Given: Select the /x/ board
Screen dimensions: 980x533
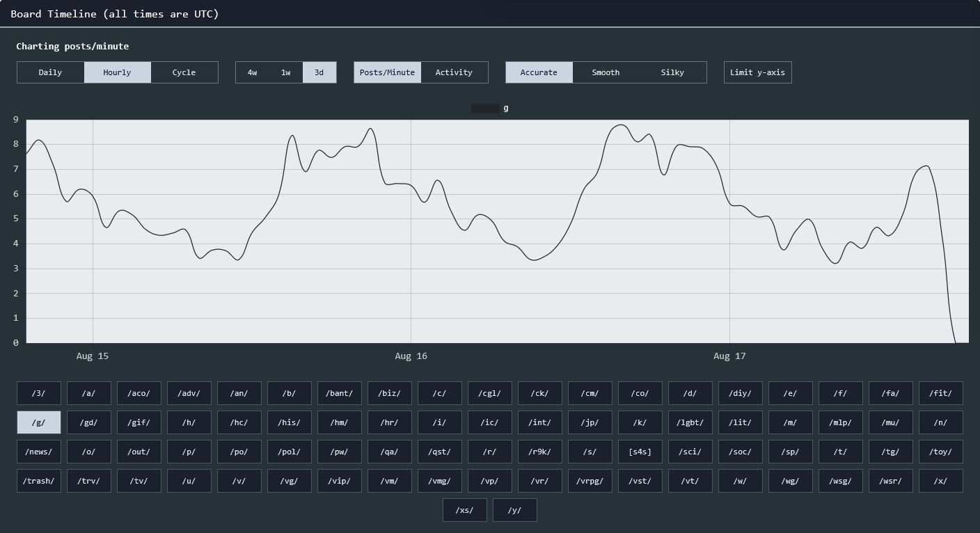Looking at the screenshot, I should [x=941, y=481].
